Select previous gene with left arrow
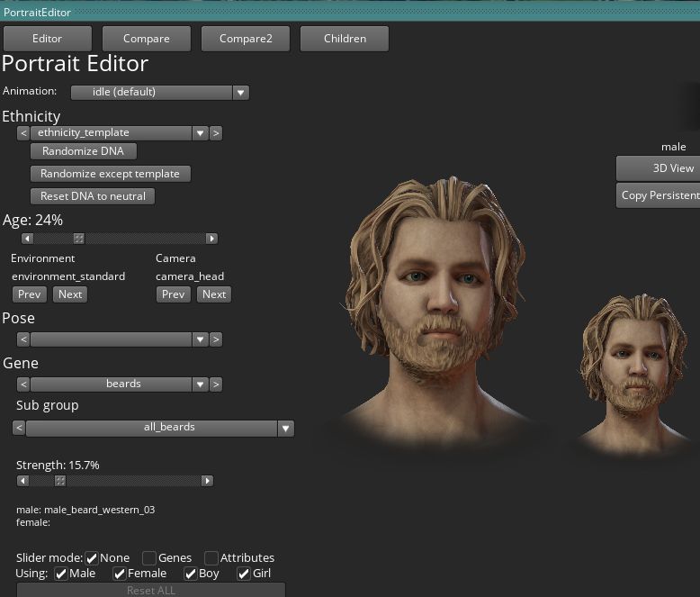700x597 pixels. point(23,384)
